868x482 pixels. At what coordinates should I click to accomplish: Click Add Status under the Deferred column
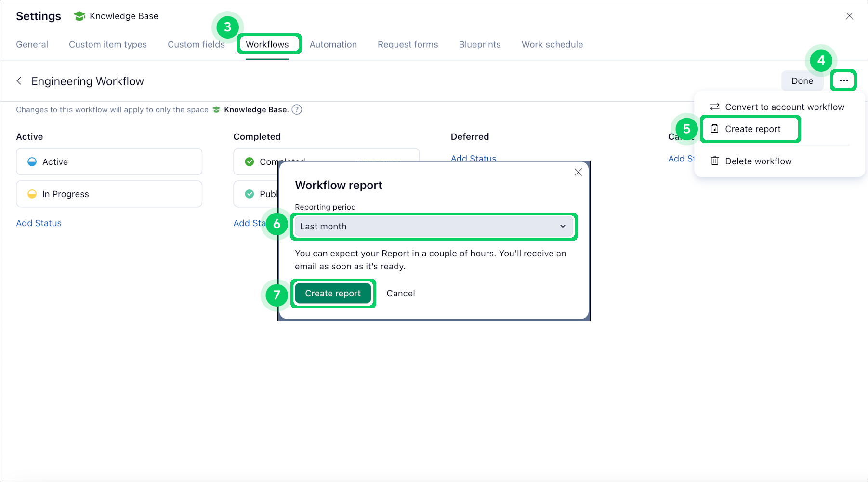473,158
